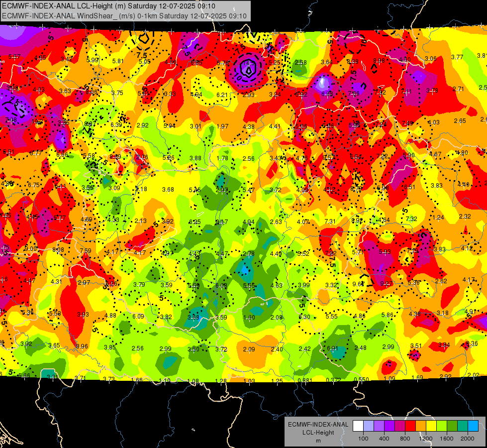The image size is (487, 448).
Task: Click legend scale label 100
Action: (x=363, y=439)
